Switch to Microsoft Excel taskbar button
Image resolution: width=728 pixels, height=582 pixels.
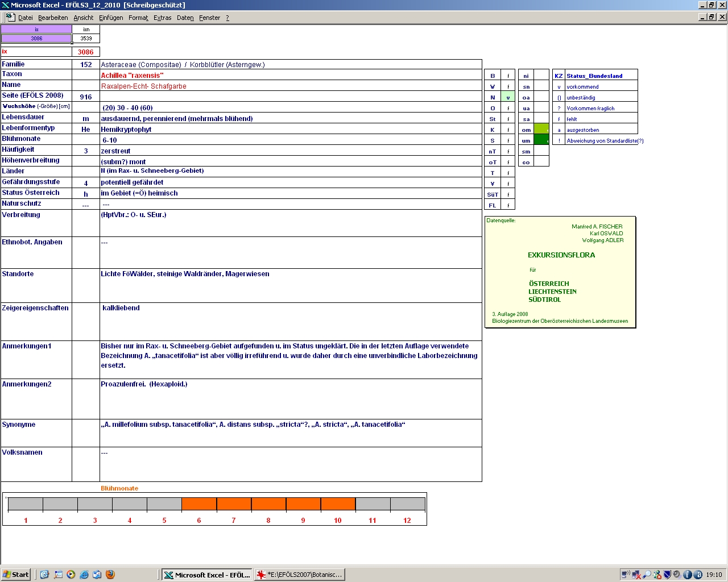tap(206, 575)
